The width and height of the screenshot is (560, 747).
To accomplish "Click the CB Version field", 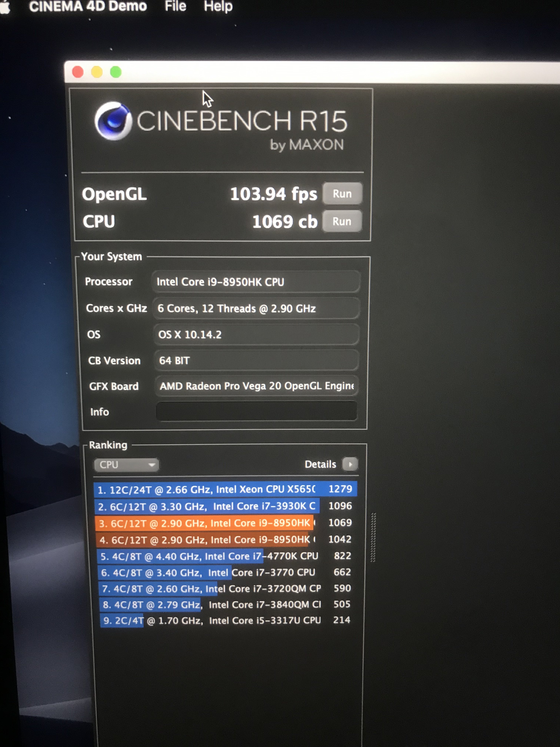I will tap(256, 360).
